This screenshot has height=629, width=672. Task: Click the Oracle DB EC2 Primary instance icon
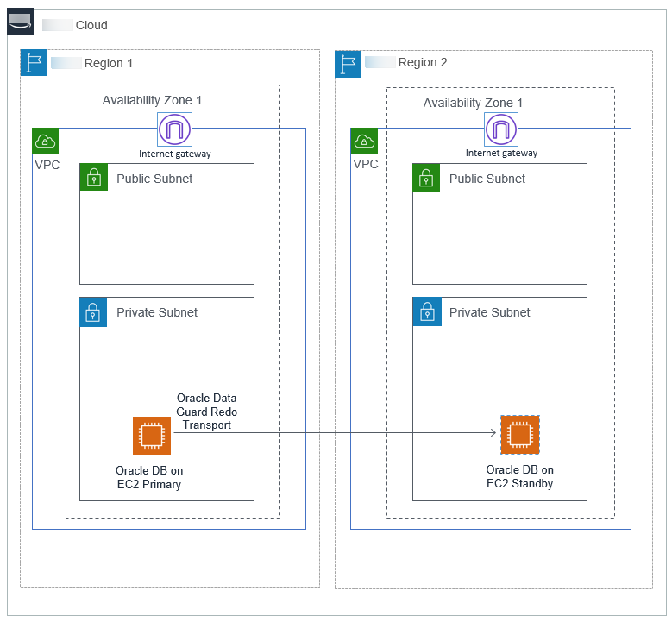151,436
